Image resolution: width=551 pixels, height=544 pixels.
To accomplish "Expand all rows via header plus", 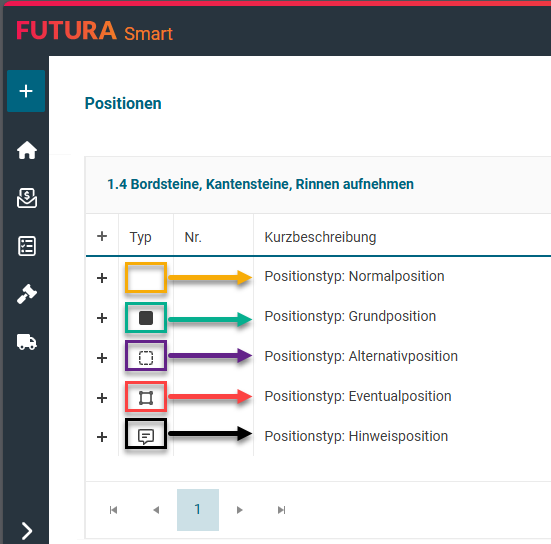I will click(102, 236).
